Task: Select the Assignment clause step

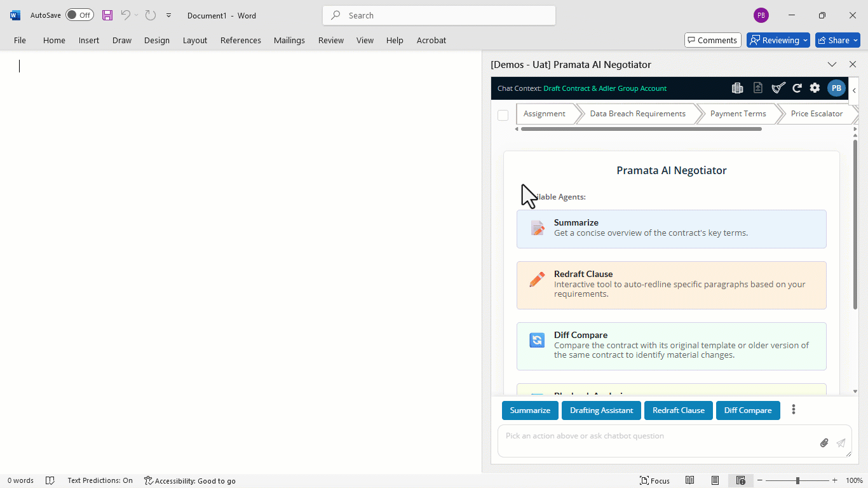Action: (x=545, y=114)
